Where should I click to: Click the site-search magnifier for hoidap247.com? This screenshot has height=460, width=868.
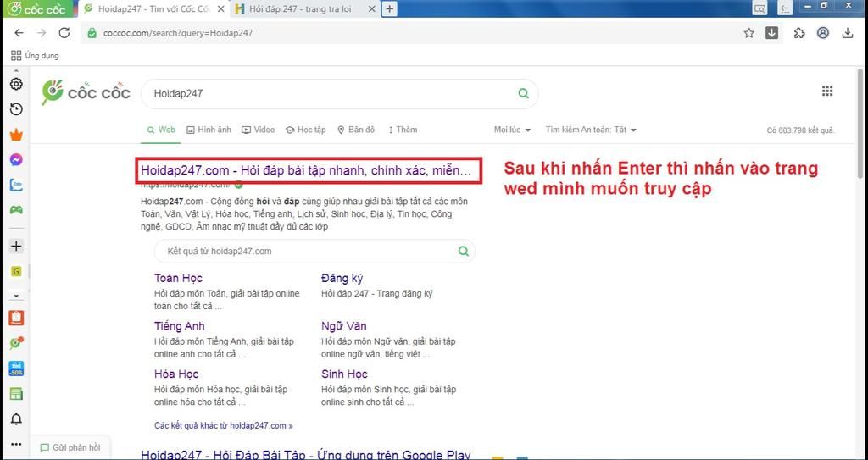[x=464, y=252]
